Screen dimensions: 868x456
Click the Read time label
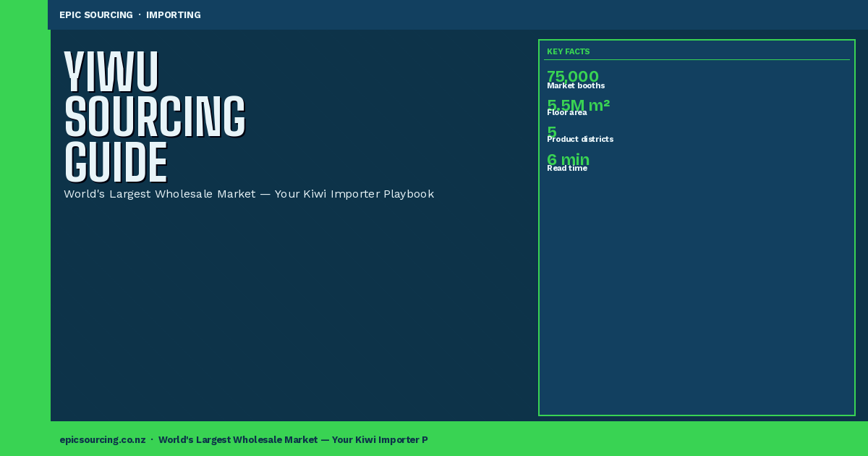tap(567, 168)
